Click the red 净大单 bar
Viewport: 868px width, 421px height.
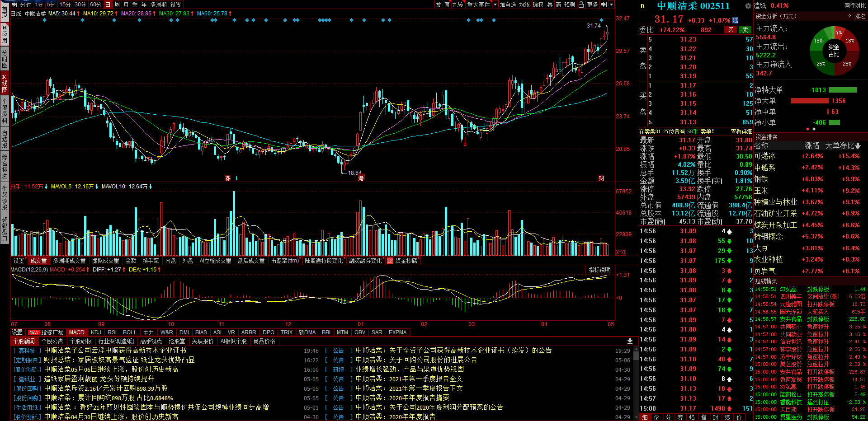click(x=810, y=101)
